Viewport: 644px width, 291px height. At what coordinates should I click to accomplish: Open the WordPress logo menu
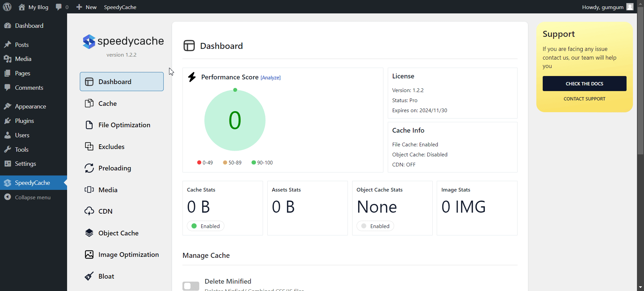click(x=7, y=7)
